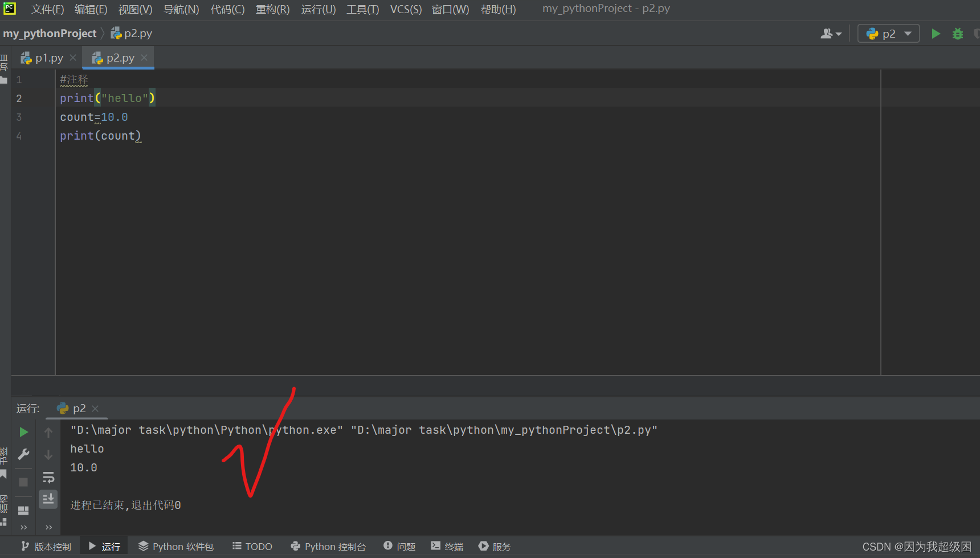980x558 pixels.
Task: Open the p2 run configuration dropdown
Action: point(908,34)
